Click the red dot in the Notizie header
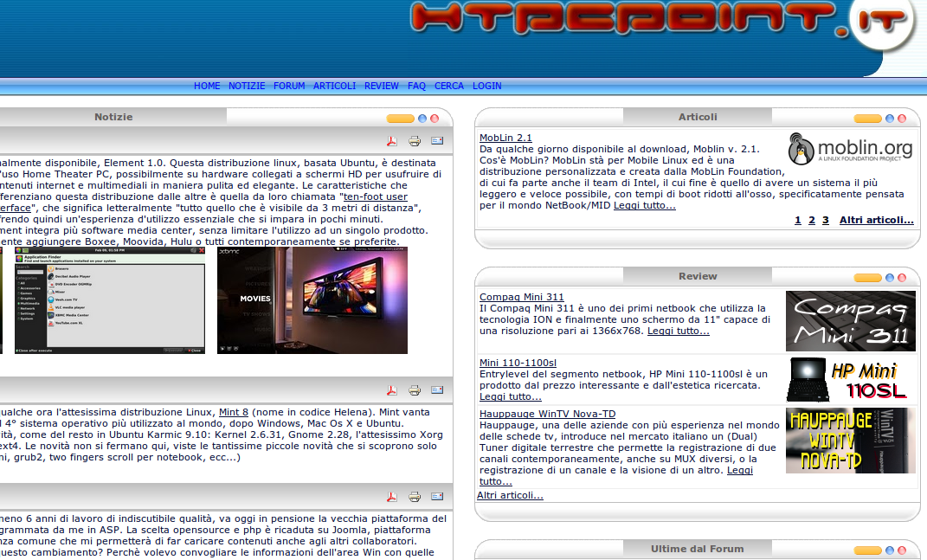 click(x=435, y=119)
